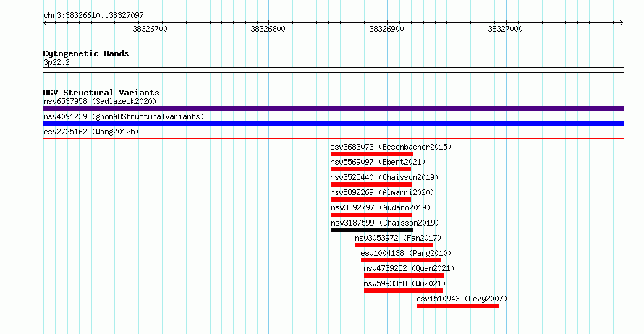Open the esv2725162 (Wong2012b) label
Viewport: 644px width, 334px height.
tap(91, 132)
